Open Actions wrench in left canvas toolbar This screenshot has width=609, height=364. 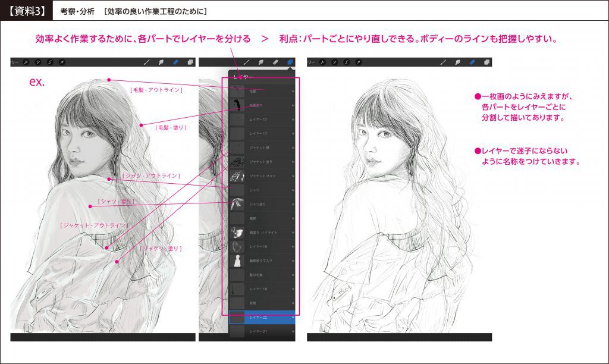point(27,62)
